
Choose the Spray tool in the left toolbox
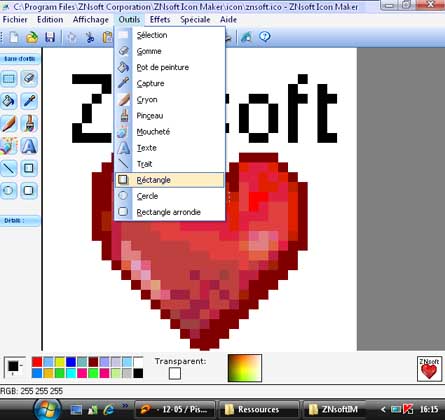[x=9, y=146]
